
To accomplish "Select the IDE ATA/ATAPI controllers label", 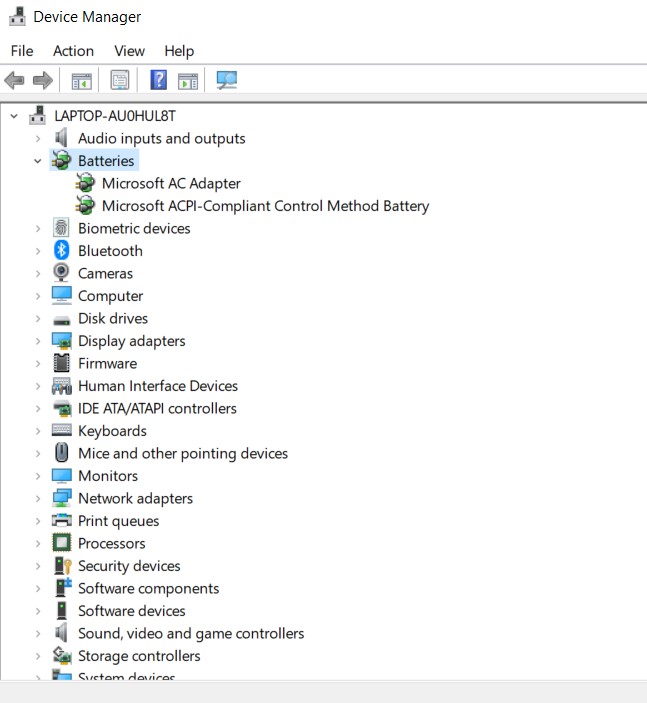I will coord(157,408).
